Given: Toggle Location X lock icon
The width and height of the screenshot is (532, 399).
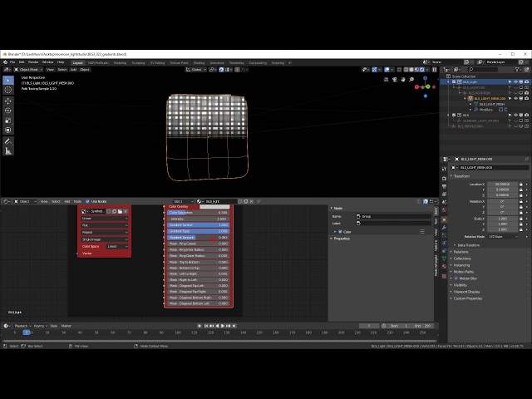Looking at the screenshot, I should tap(521, 185).
